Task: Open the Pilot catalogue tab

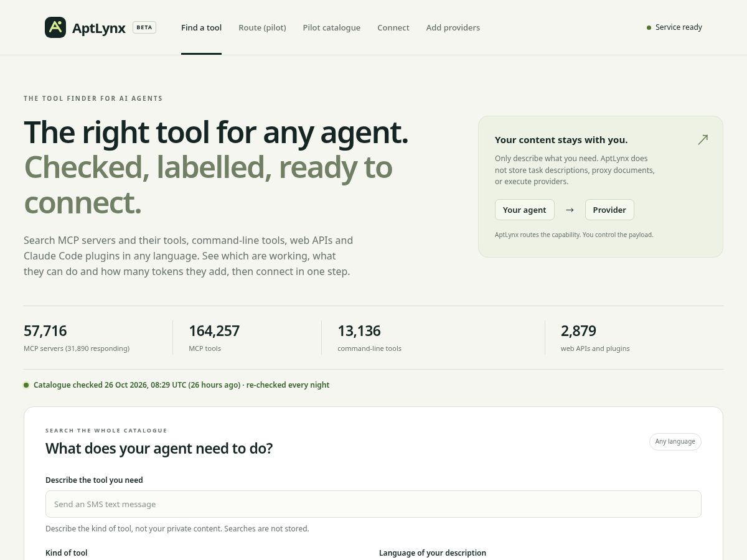Action: pyautogui.click(x=331, y=27)
